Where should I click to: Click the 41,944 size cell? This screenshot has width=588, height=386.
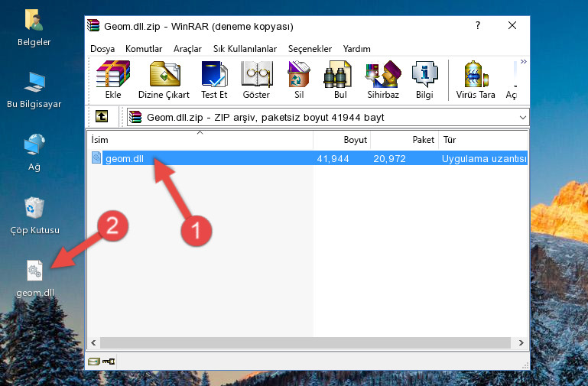pos(333,158)
